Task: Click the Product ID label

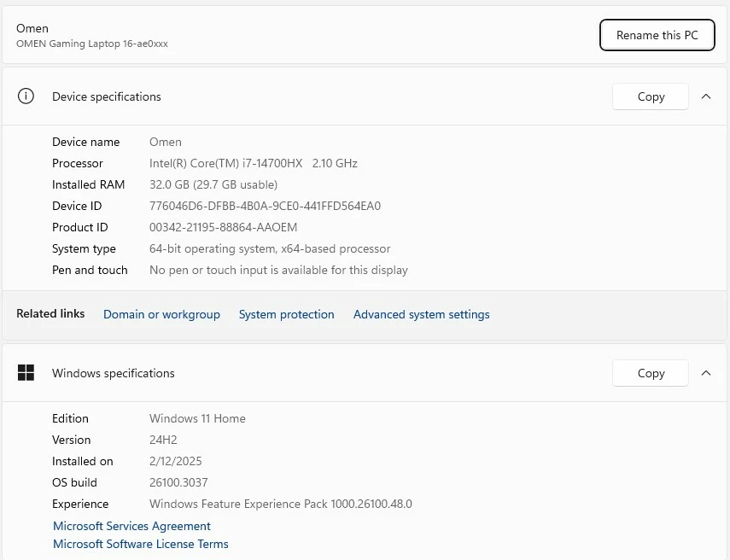Action: coord(80,227)
